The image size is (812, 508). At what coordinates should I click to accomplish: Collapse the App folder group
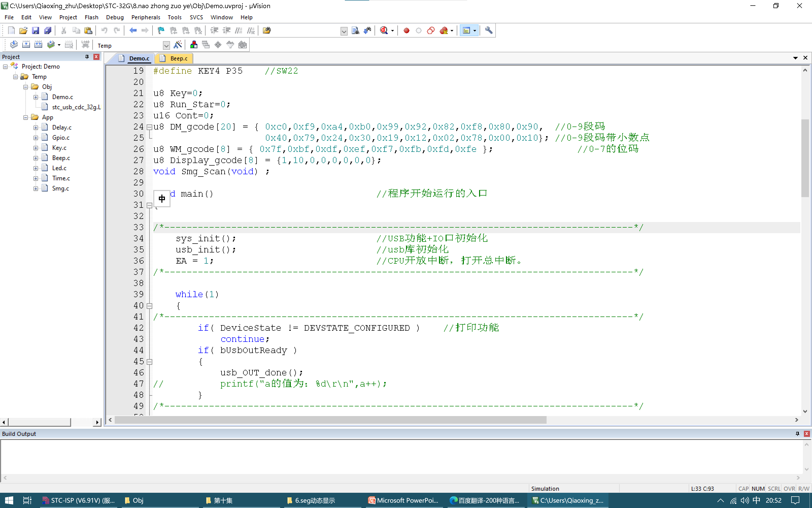pos(25,118)
